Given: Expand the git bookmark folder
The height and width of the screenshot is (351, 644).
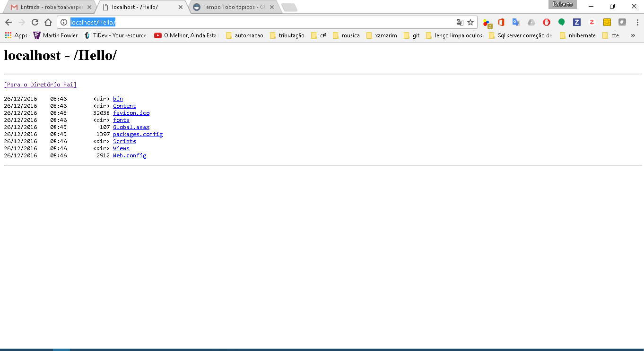Looking at the screenshot, I should pyautogui.click(x=411, y=35).
